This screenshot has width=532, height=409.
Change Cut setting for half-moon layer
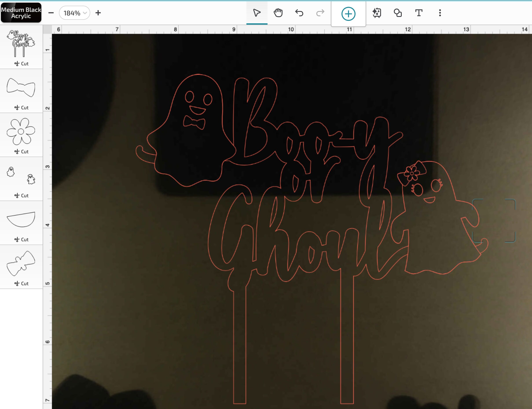(21, 239)
